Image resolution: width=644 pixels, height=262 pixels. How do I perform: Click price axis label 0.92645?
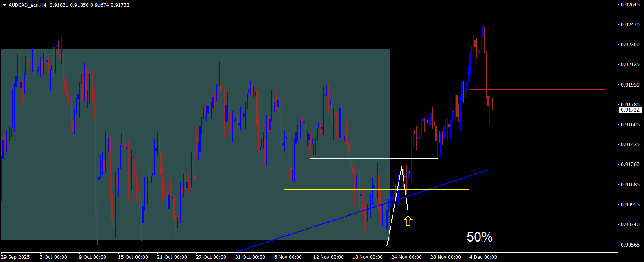click(630, 5)
